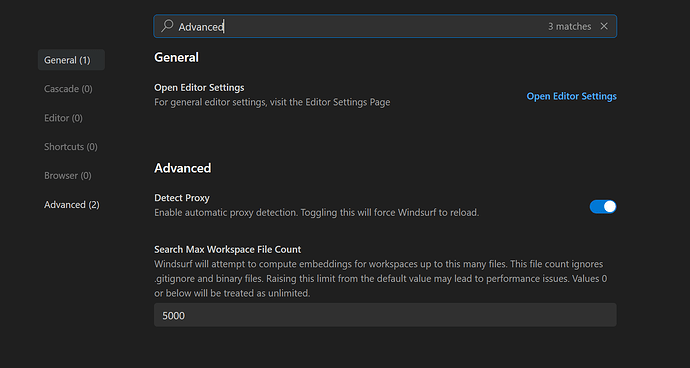The width and height of the screenshot is (690, 368).
Task: Select the Shortcuts (0) category
Action: point(71,147)
